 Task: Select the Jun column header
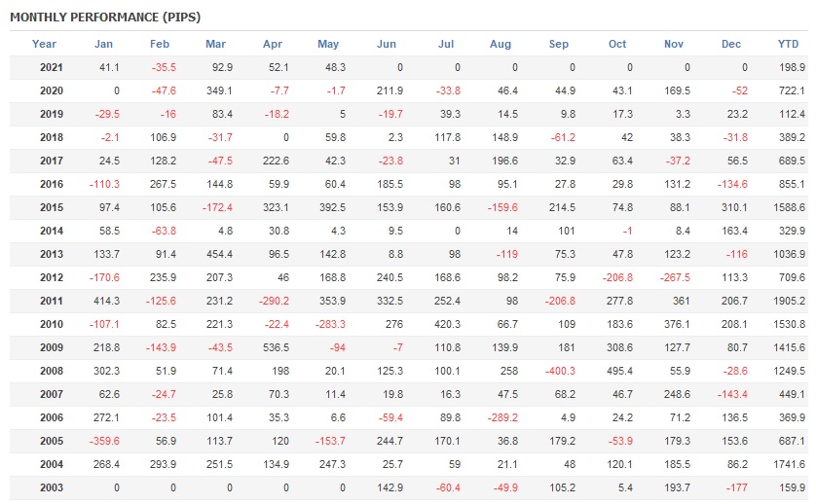coord(387,44)
